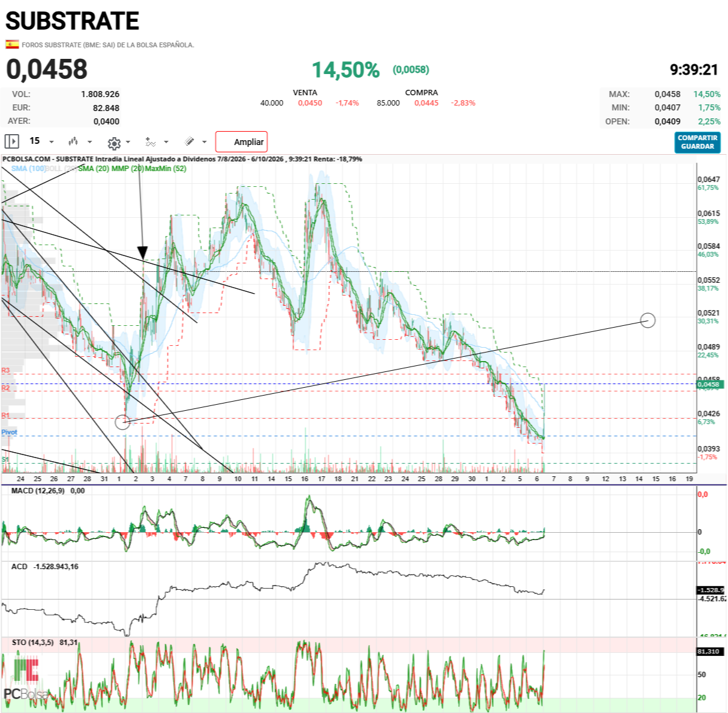Click the MIN value 0,0407
Image resolution: width=728 pixels, height=713 pixels.
[x=667, y=107]
